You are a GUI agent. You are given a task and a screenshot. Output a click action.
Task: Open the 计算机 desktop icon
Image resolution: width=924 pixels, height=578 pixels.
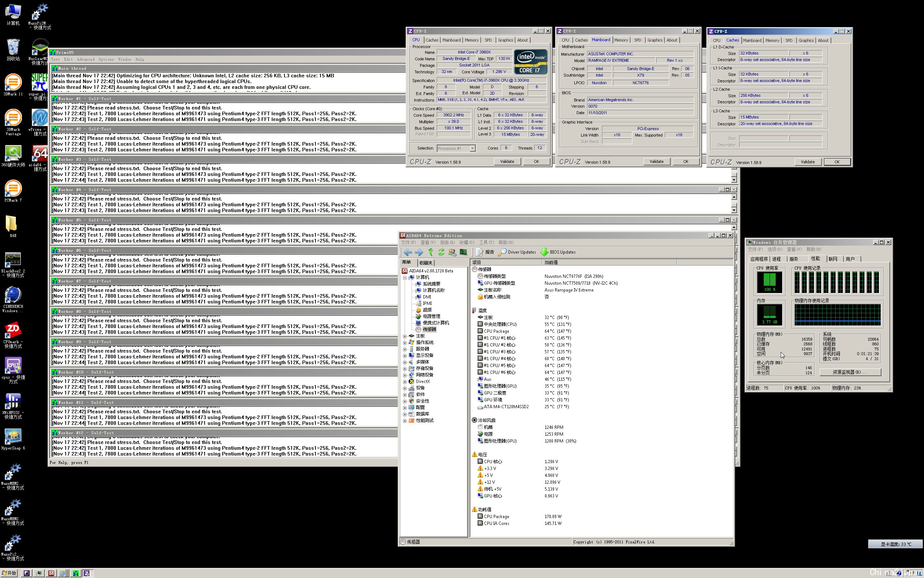pyautogui.click(x=13, y=14)
